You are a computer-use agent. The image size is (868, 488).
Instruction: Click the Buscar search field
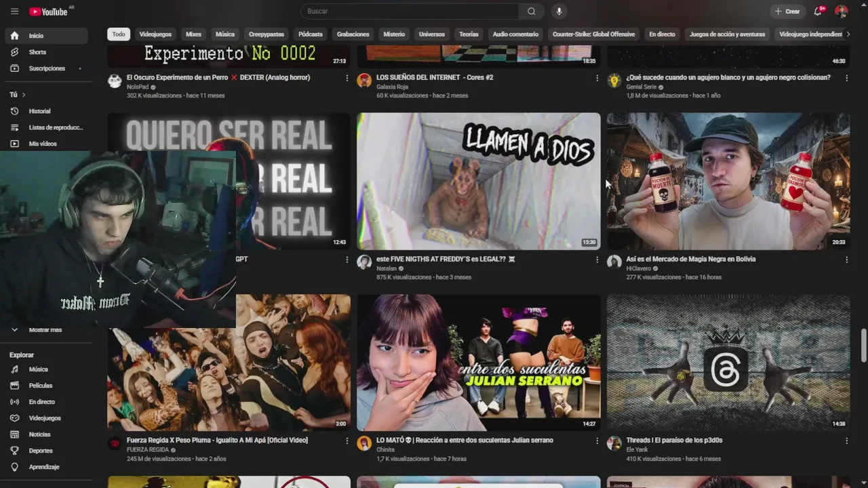tap(410, 12)
